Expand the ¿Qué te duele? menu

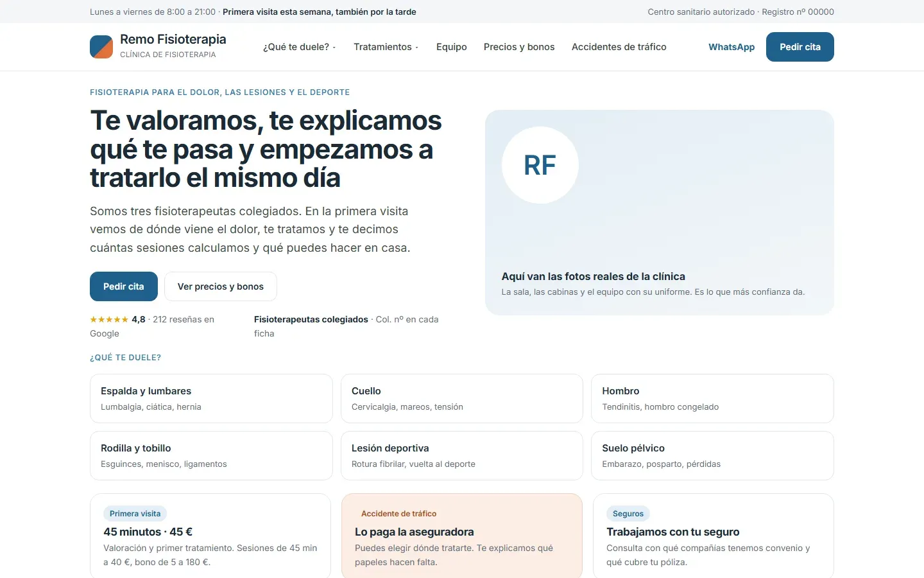click(299, 47)
